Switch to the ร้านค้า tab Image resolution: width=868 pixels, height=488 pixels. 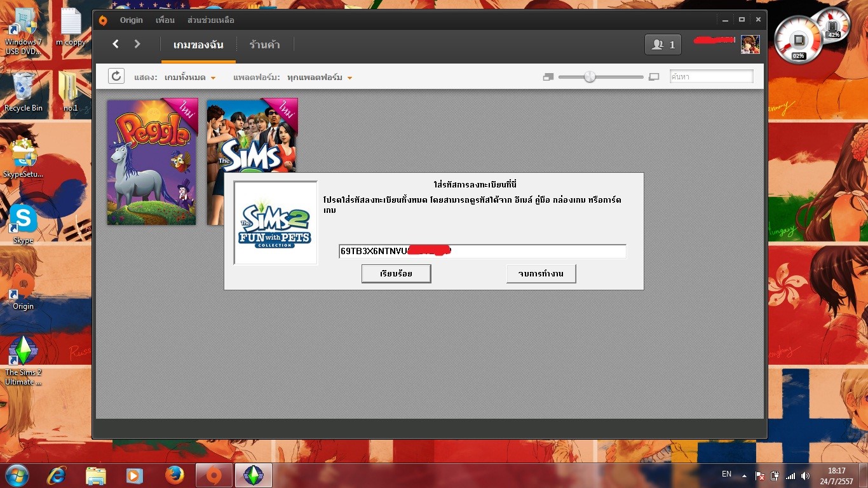click(265, 45)
